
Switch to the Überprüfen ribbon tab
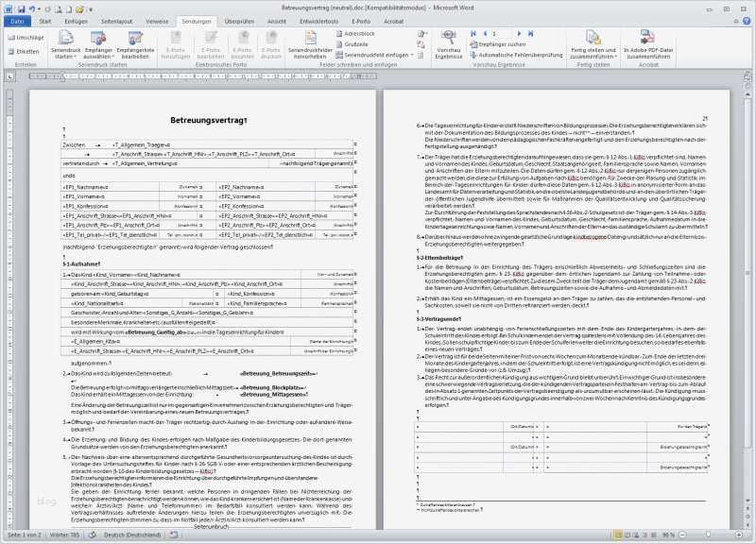point(239,21)
